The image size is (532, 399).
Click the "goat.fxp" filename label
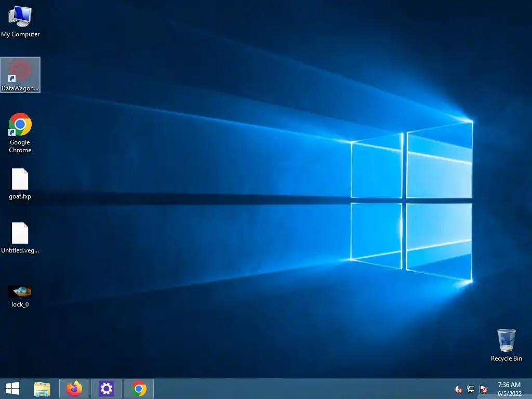click(x=20, y=196)
